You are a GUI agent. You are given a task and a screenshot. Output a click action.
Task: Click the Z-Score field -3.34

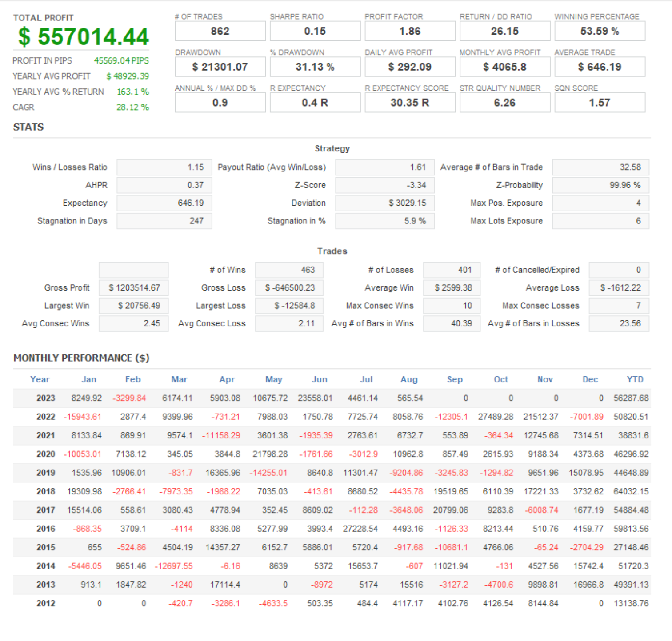click(x=385, y=185)
